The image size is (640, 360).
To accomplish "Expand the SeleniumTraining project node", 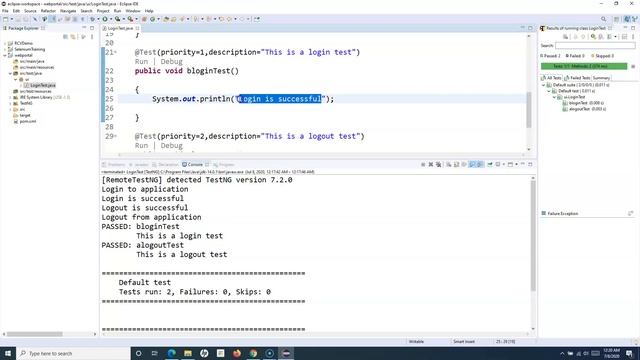I will (x=5, y=49).
